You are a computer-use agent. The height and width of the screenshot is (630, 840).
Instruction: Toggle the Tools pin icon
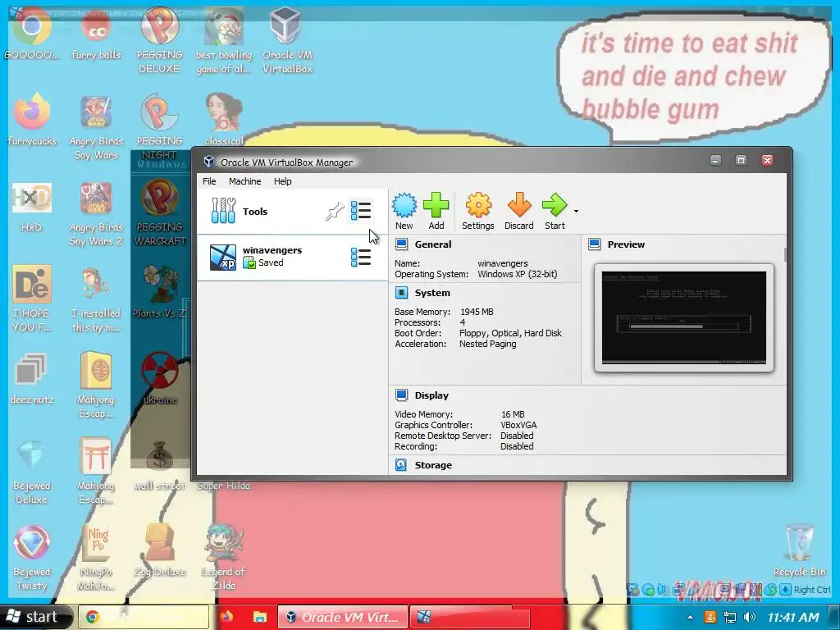[x=335, y=211]
